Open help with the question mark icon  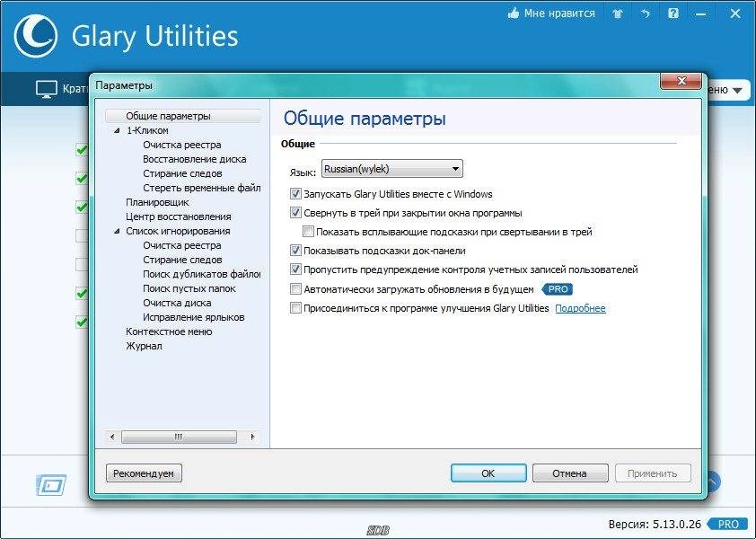pos(673,13)
